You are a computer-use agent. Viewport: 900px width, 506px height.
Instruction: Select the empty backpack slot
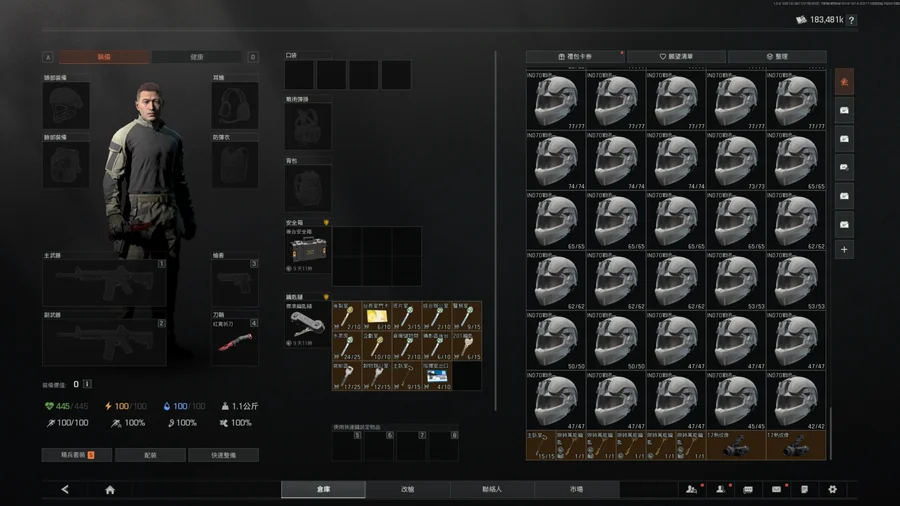click(308, 188)
